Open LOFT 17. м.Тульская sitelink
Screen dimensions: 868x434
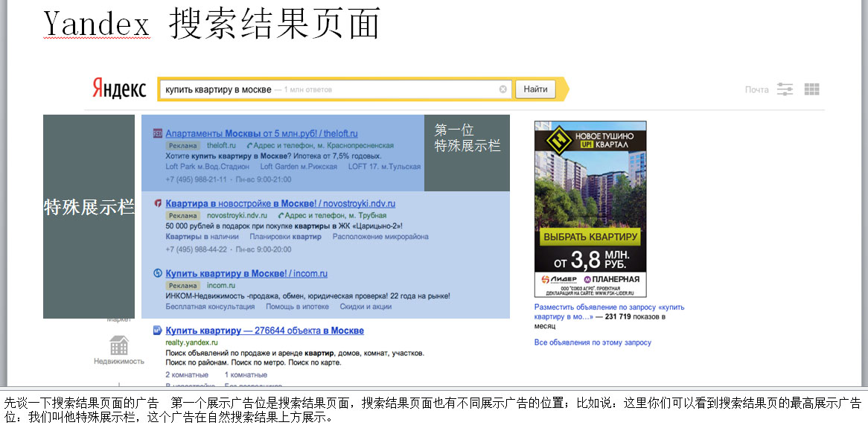[x=384, y=167]
